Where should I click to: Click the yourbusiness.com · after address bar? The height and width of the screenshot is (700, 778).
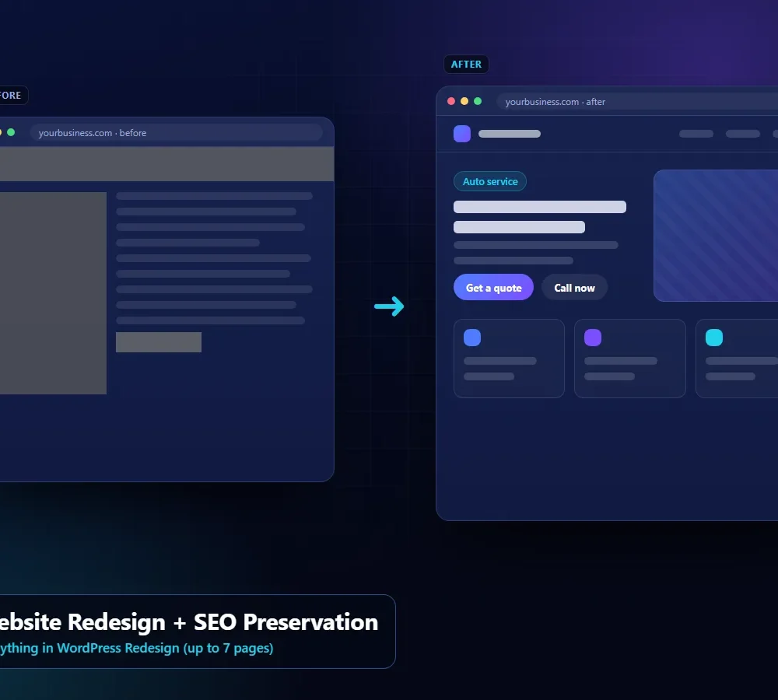[637, 102]
